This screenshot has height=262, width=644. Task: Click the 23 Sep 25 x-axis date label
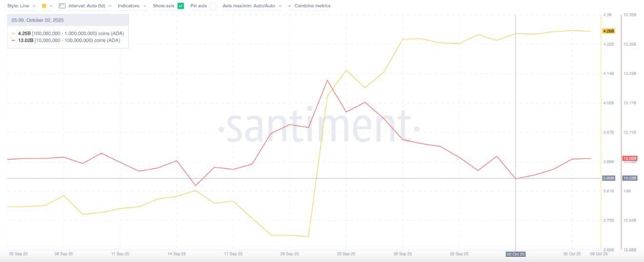click(x=346, y=254)
